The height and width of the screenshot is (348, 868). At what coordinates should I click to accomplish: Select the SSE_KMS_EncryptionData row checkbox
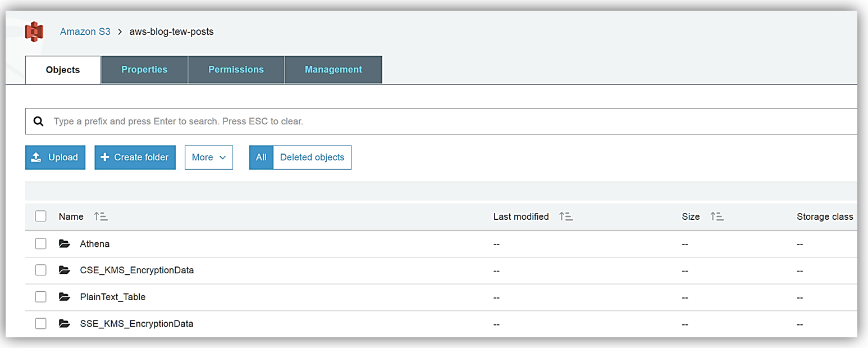click(40, 323)
